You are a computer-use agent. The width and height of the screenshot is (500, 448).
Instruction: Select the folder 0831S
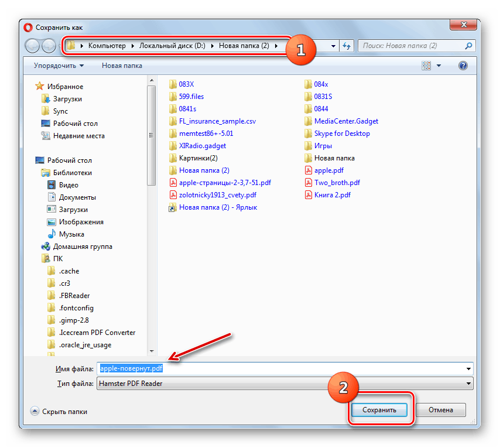323,97
